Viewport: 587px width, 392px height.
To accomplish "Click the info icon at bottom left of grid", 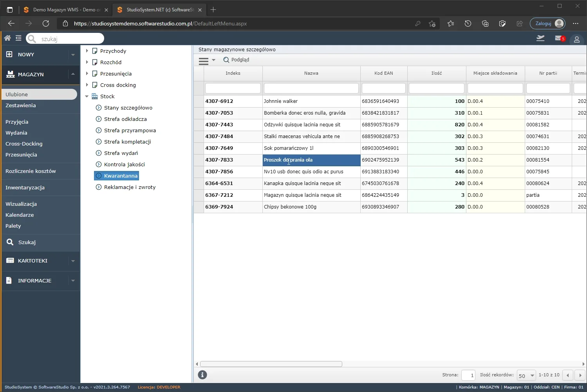I will pyautogui.click(x=202, y=375).
